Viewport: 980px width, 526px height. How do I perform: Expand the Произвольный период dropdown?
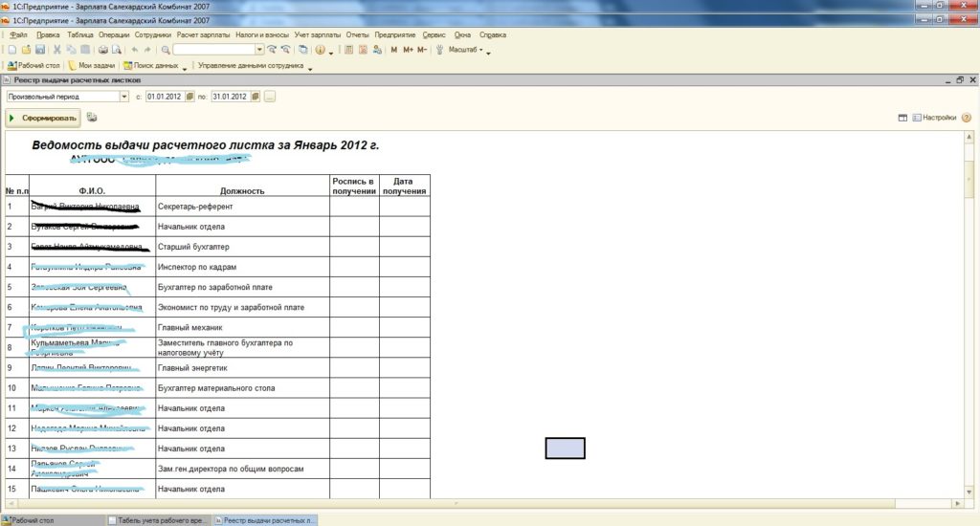pyautogui.click(x=124, y=97)
